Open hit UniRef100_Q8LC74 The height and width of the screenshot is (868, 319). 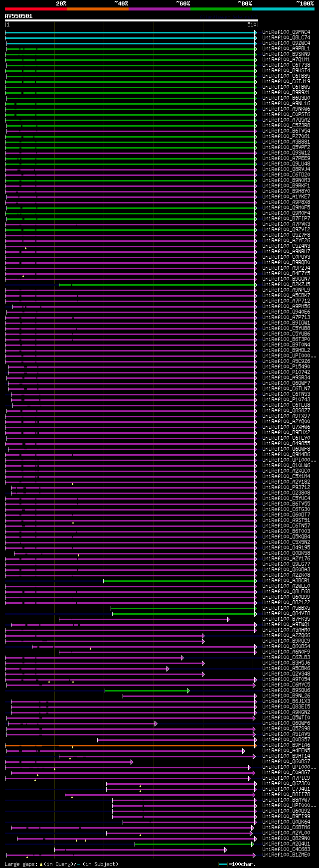[x=286, y=38]
